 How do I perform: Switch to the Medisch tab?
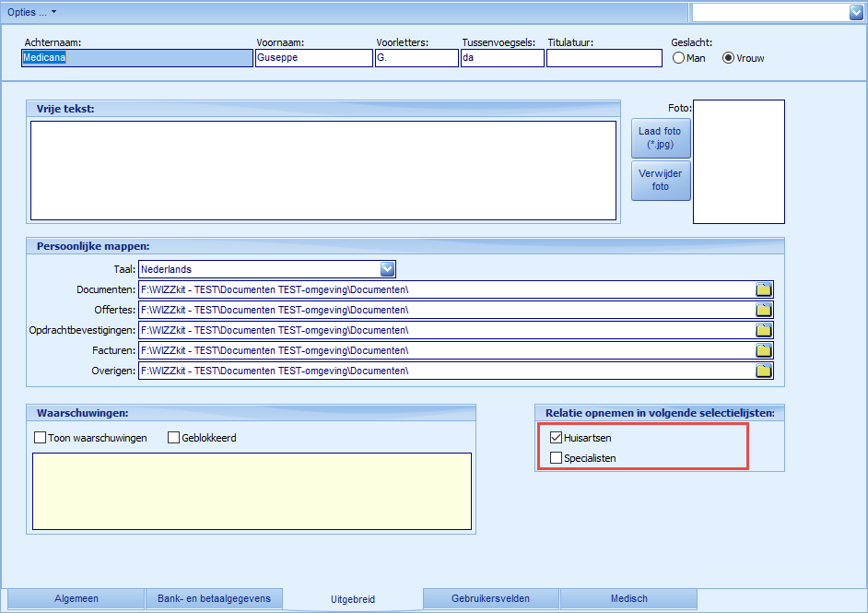628,598
